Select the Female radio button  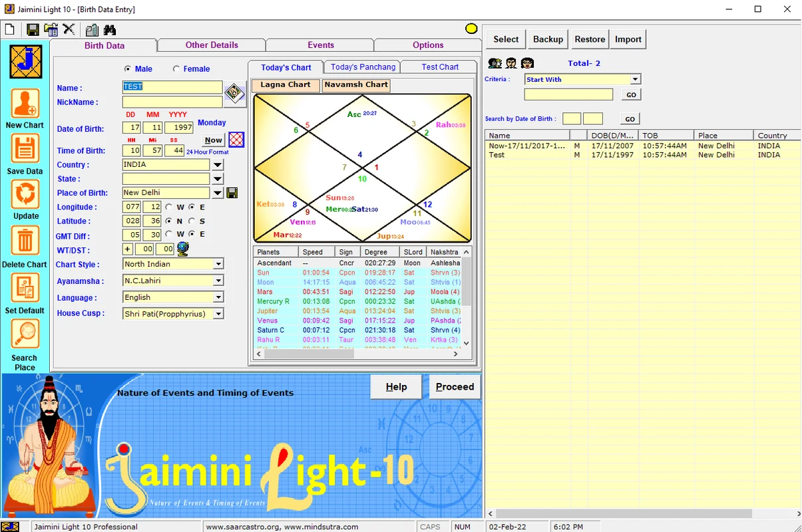176,68
